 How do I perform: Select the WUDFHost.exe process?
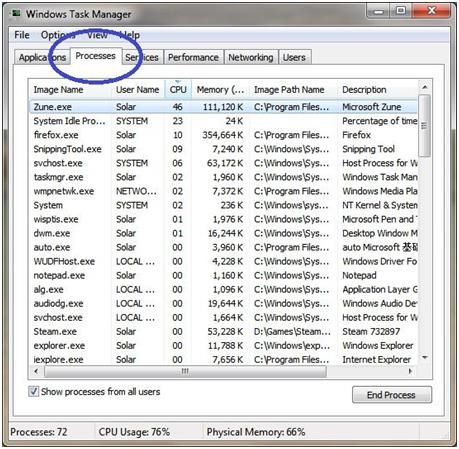[223, 261]
